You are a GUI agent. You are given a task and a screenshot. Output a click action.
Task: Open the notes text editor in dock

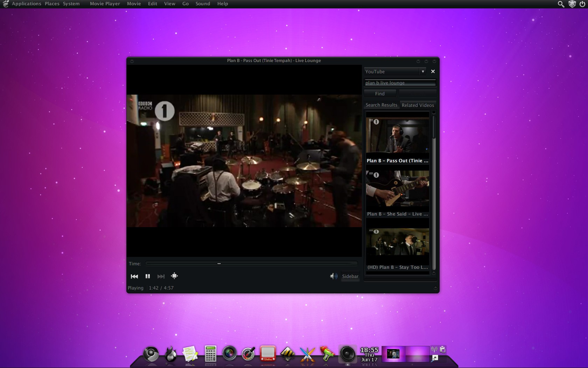[190, 354]
